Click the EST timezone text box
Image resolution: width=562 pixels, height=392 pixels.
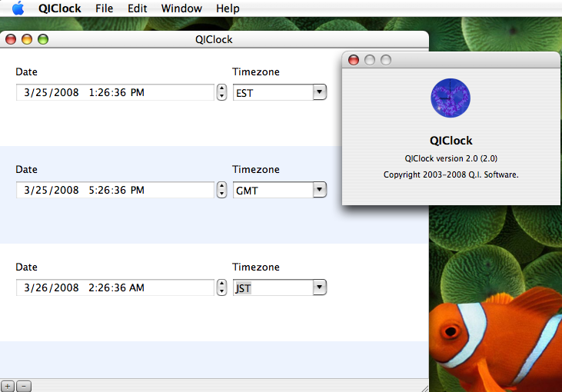point(273,92)
